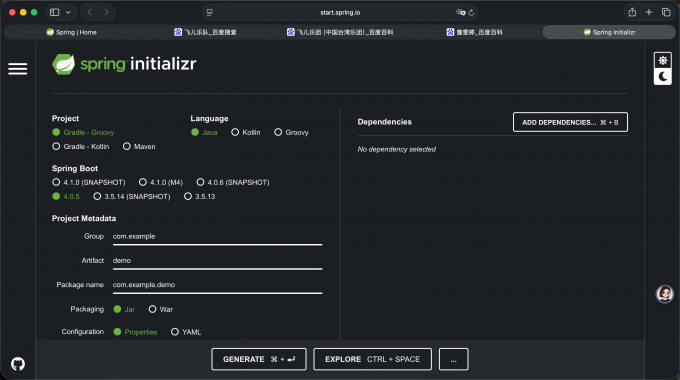
Task: Click the Explore button
Action: (373, 359)
